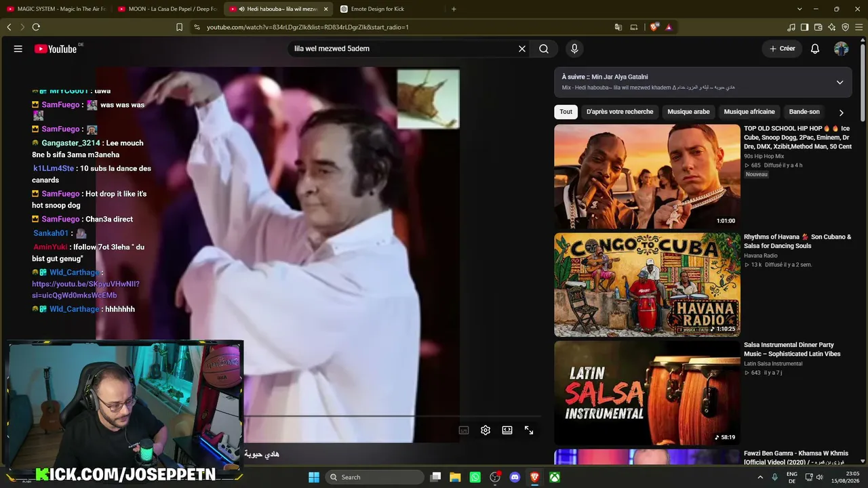Screen dimensions: 868x488
Task: Open the Brave Shields lion icon
Action: tap(654, 27)
